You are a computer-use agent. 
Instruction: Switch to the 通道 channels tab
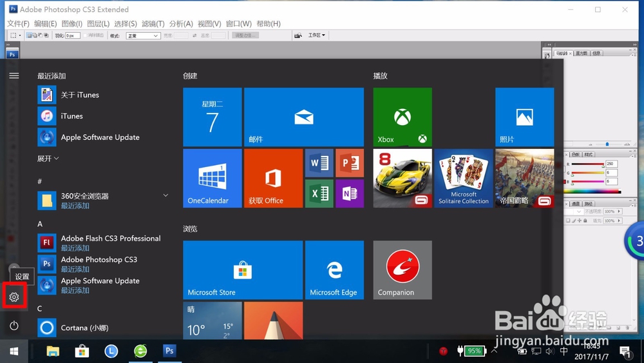[x=576, y=204]
